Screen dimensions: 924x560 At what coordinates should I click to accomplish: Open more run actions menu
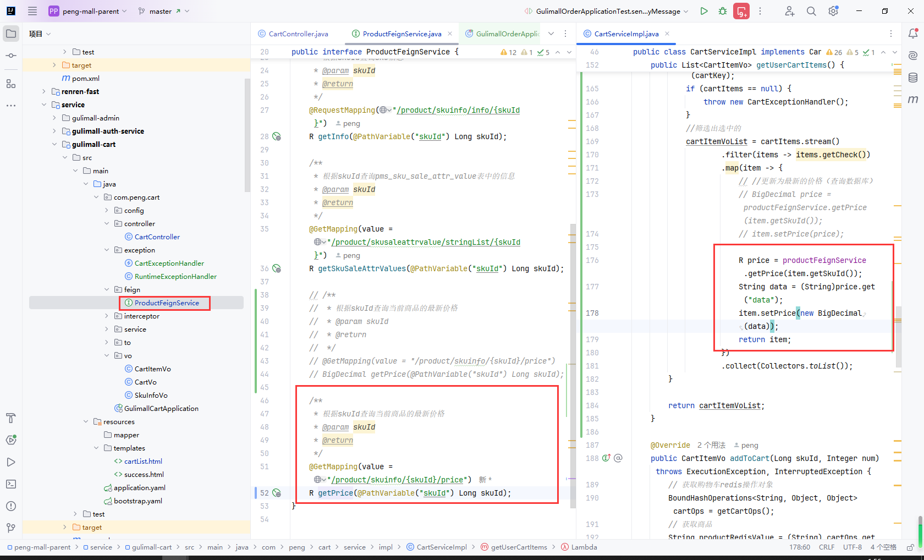coord(760,11)
